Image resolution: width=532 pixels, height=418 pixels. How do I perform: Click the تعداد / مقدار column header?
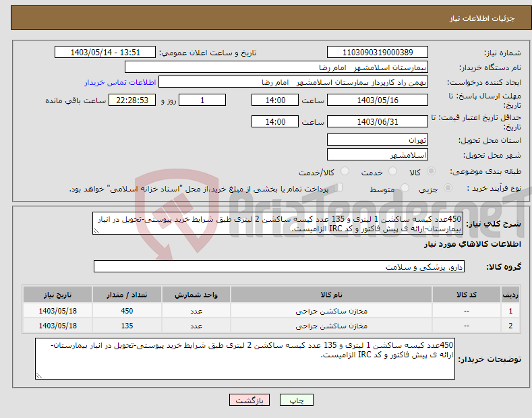127,295
